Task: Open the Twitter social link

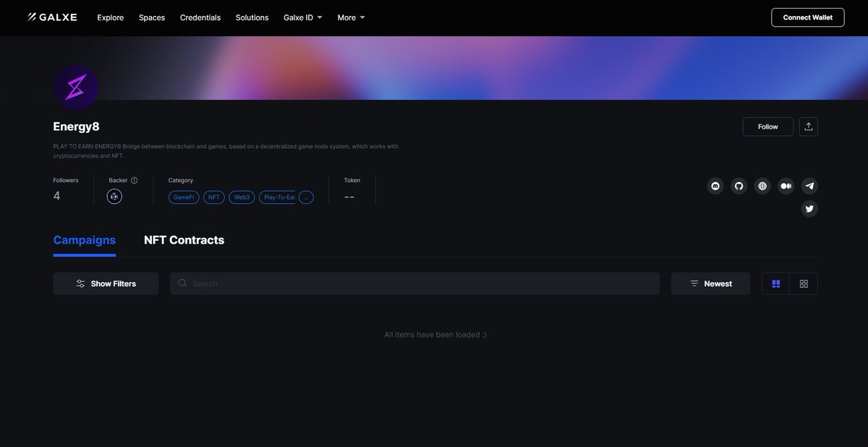Action: [809, 209]
